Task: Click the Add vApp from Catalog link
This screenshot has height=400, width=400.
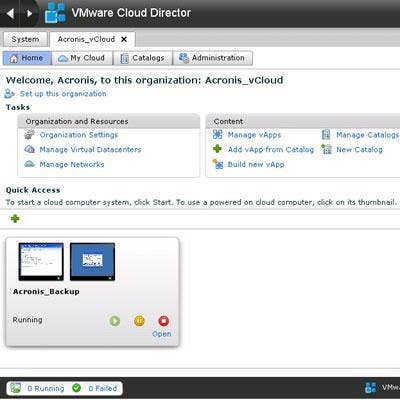Action: coord(271,149)
